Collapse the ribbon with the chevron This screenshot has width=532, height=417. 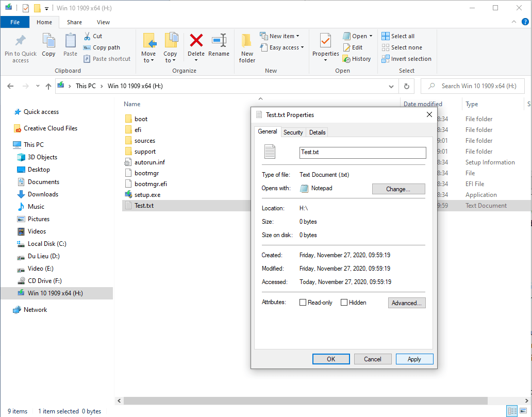(513, 22)
